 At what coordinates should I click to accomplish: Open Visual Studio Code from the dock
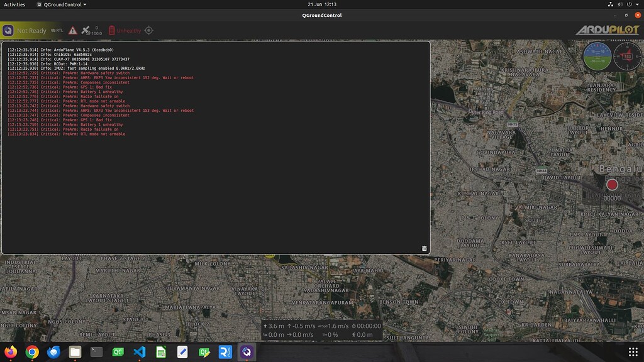139,353
